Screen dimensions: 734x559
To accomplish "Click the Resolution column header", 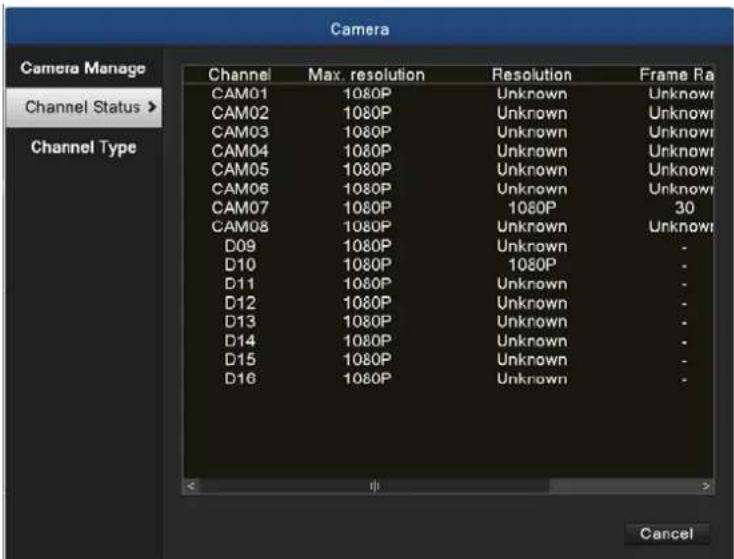I will pos(532,74).
